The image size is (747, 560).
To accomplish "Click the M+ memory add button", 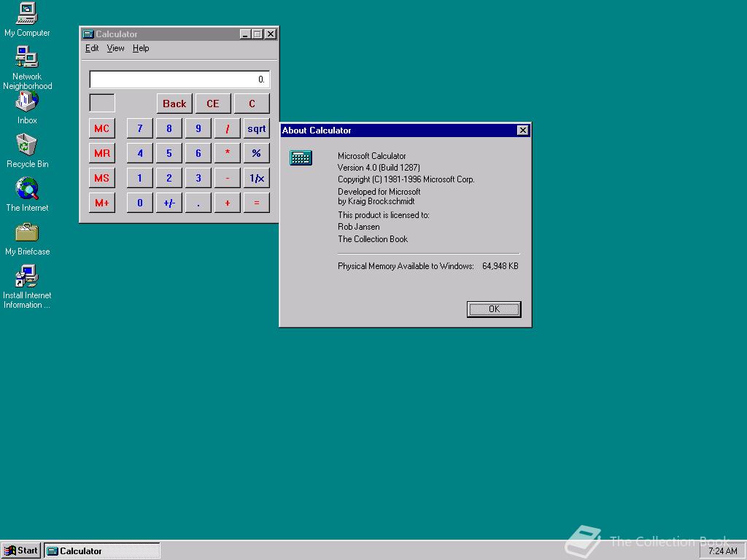I will [102, 203].
